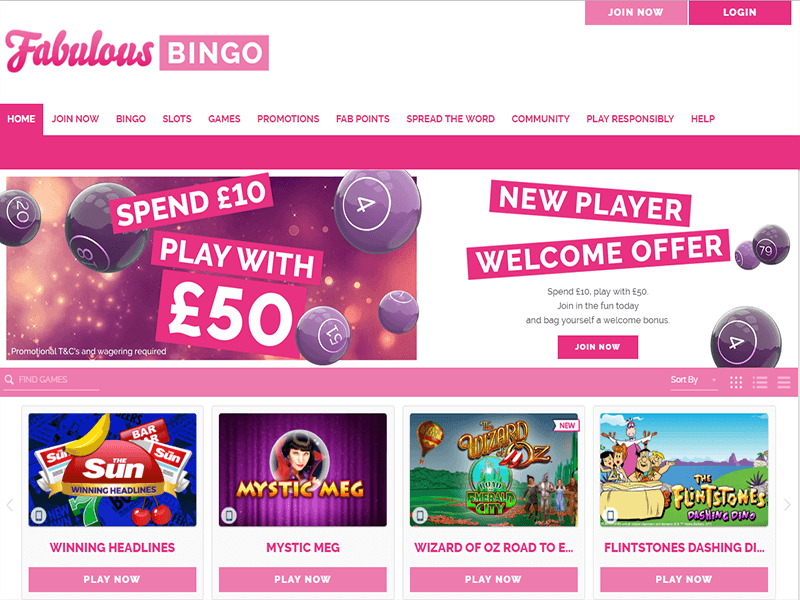Click mobile icon on Wizard of Oz thumbnail
This screenshot has height=600, width=800.
coord(420,515)
